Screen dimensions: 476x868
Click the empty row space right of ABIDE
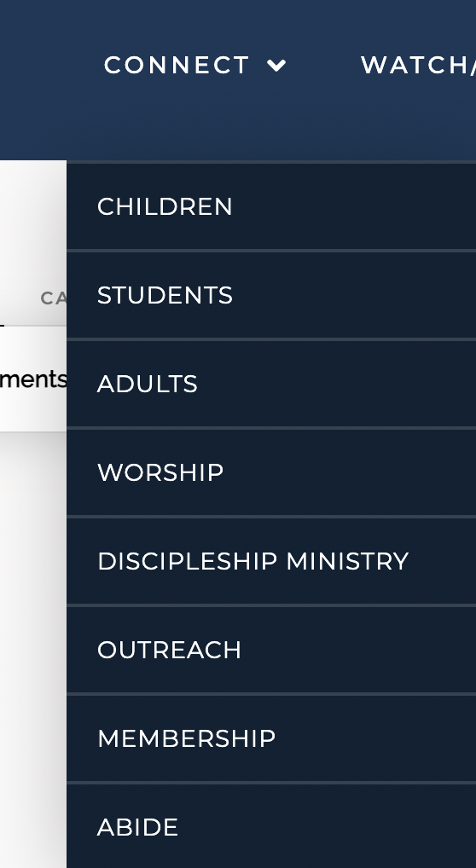pyautogui.click(x=327, y=826)
